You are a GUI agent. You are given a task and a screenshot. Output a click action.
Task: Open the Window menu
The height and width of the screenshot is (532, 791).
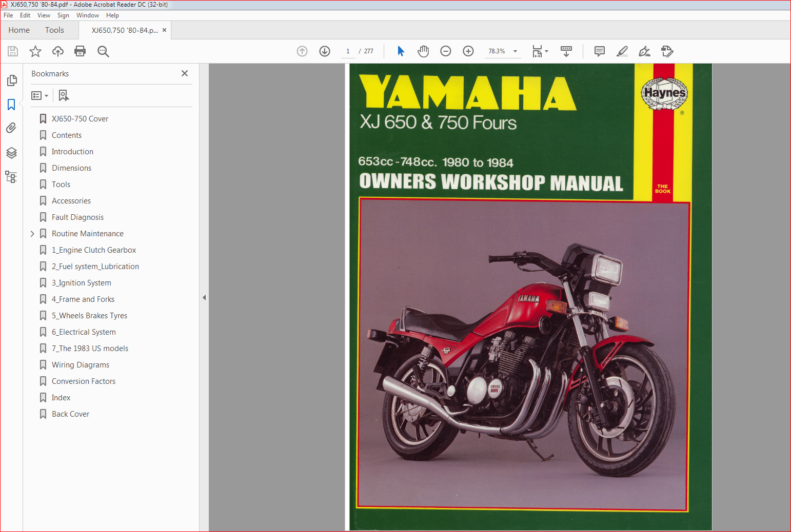[x=88, y=15]
